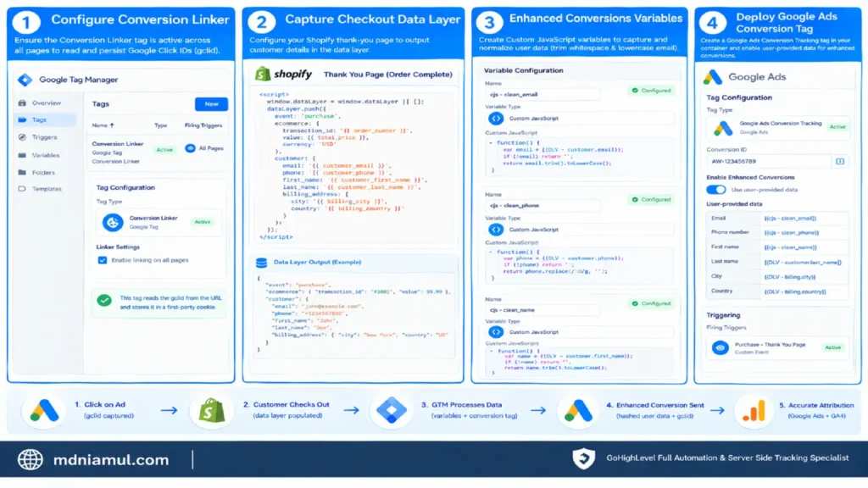This screenshot has width=868, height=488.
Task: Open Overview in the Tag Manager sidebar
Action: point(46,103)
